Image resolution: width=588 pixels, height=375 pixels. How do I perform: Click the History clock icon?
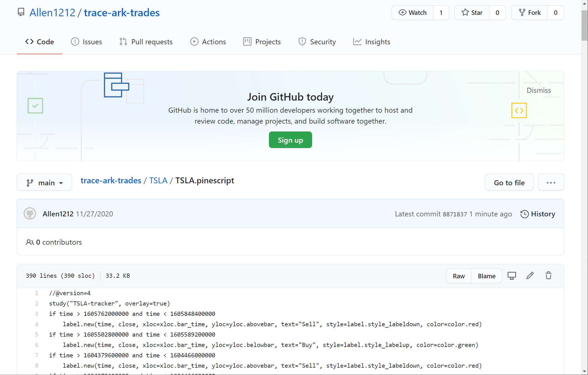tap(524, 214)
